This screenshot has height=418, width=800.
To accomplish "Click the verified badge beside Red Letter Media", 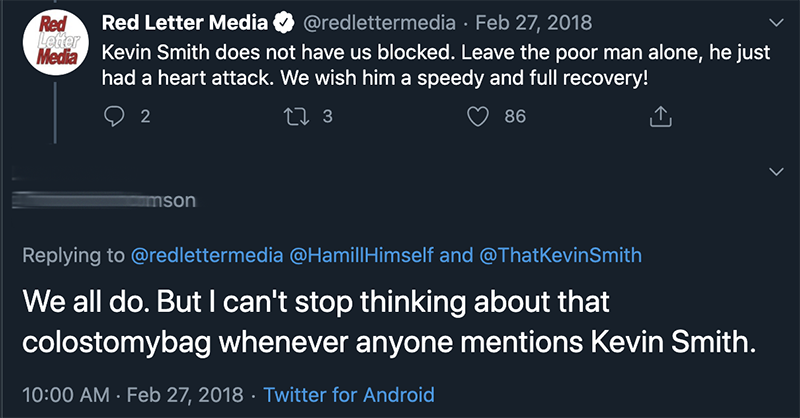I will (x=284, y=23).
